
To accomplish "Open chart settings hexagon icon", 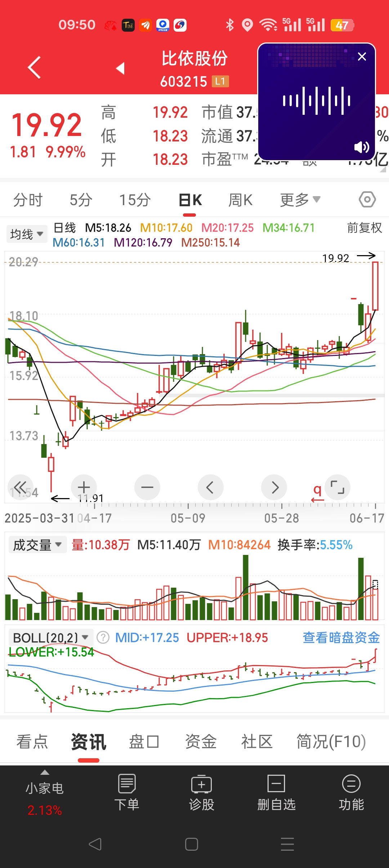I will [367, 199].
